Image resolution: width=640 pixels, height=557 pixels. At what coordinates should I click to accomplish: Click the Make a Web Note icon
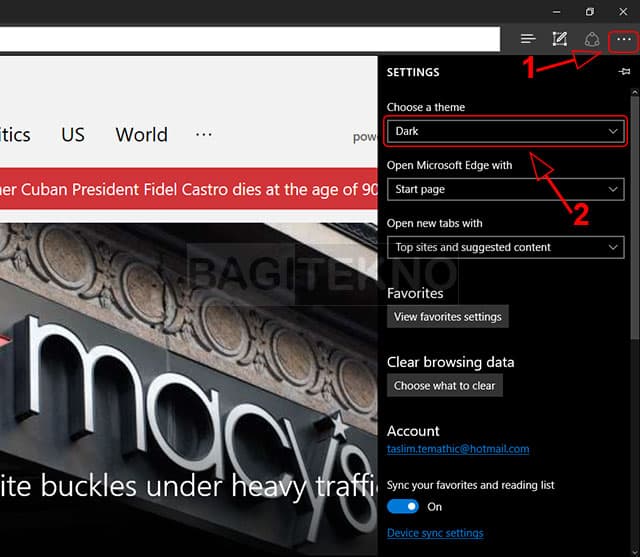[560, 39]
